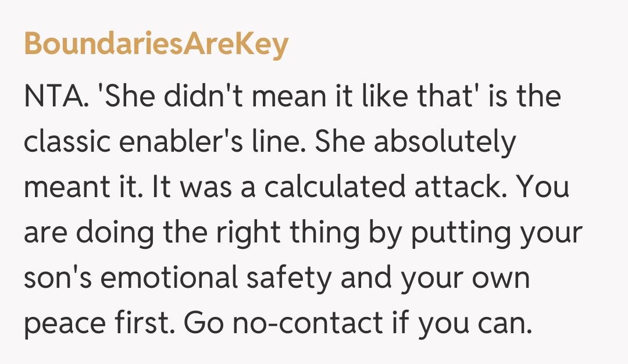Open the BoundariesAreKey user profile
This screenshot has width=628, height=364.
click(x=156, y=44)
